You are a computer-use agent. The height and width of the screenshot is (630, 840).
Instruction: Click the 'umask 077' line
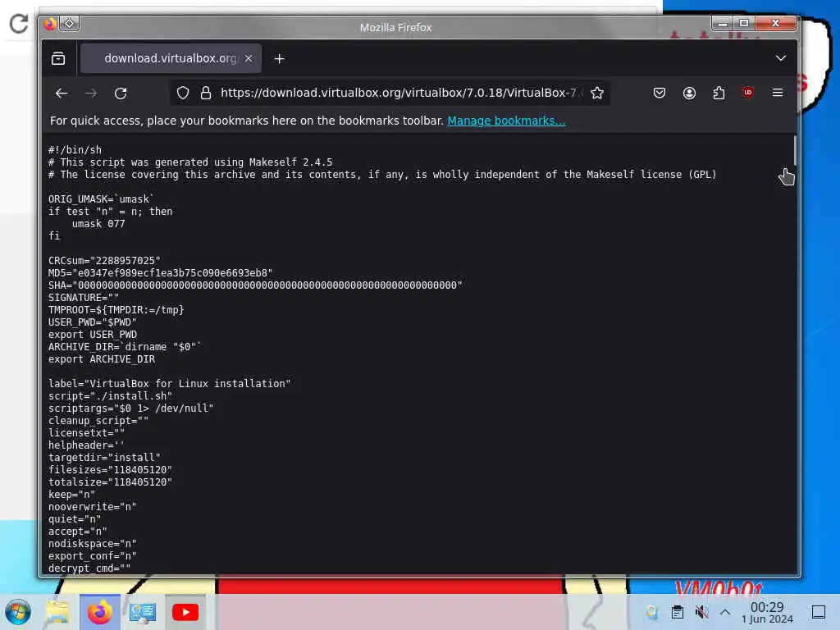pyautogui.click(x=98, y=224)
